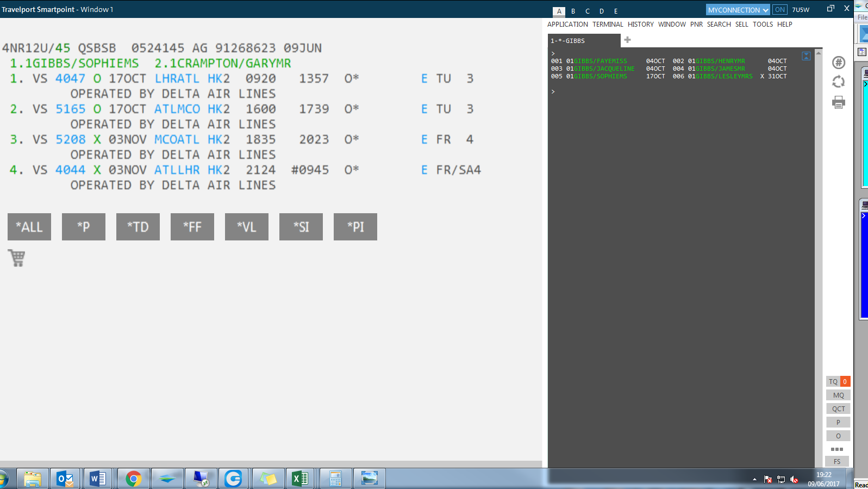
Task: Select flight number 4047 link
Action: pyautogui.click(x=70, y=79)
